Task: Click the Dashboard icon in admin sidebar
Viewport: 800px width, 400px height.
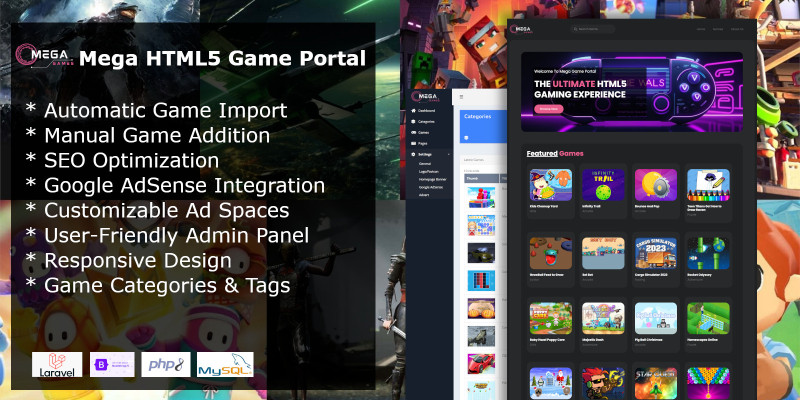Action: [x=413, y=109]
